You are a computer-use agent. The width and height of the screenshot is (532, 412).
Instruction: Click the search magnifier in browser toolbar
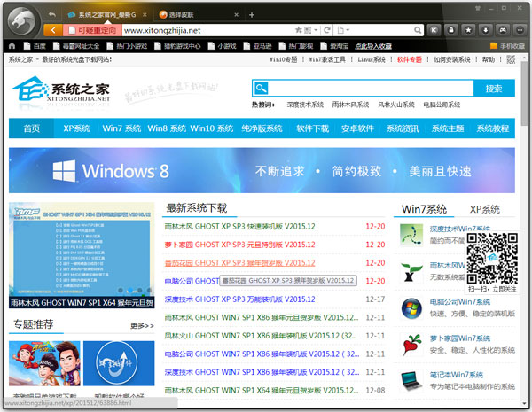coord(418,30)
